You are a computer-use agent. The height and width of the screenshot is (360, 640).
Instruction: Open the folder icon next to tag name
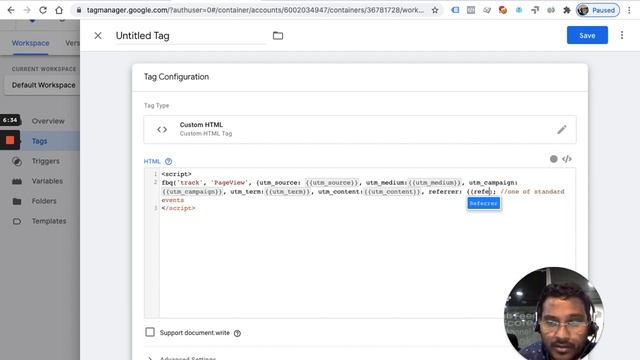(278, 36)
